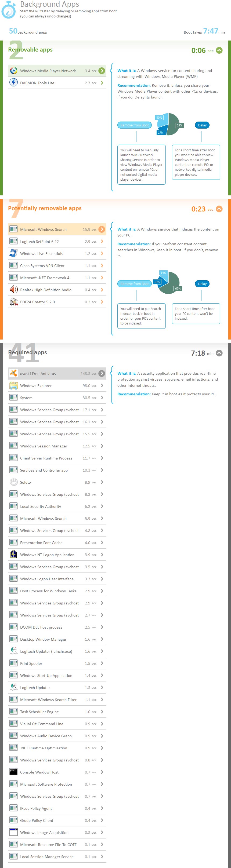Click the Windows Live Essentials icon
231x868 pixels.
pyautogui.click(x=13, y=253)
